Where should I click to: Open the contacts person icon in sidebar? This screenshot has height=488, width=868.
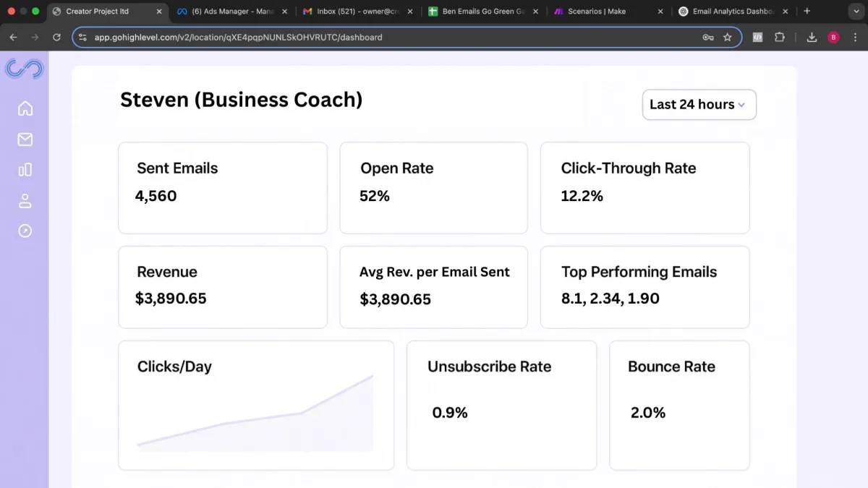[x=25, y=201]
